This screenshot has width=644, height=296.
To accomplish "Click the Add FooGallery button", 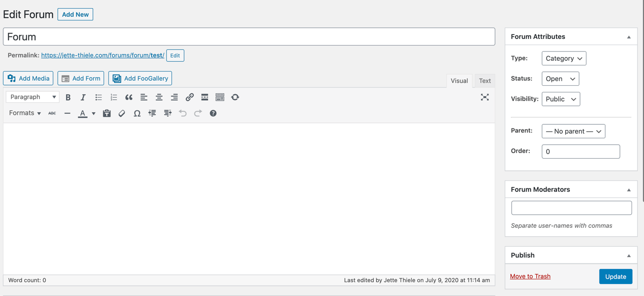I will click(140, 78).
